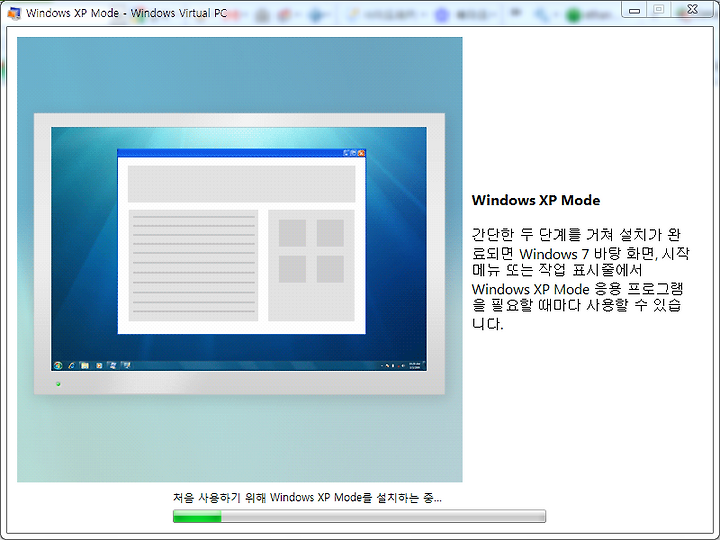Click the Windows 7 desktop illustration image
Viewport: 720px width, 540px height.
point(240,259)
